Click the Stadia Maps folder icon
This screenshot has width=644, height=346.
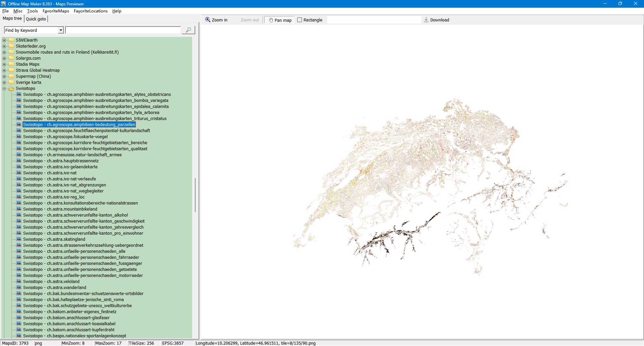point(11,64)
